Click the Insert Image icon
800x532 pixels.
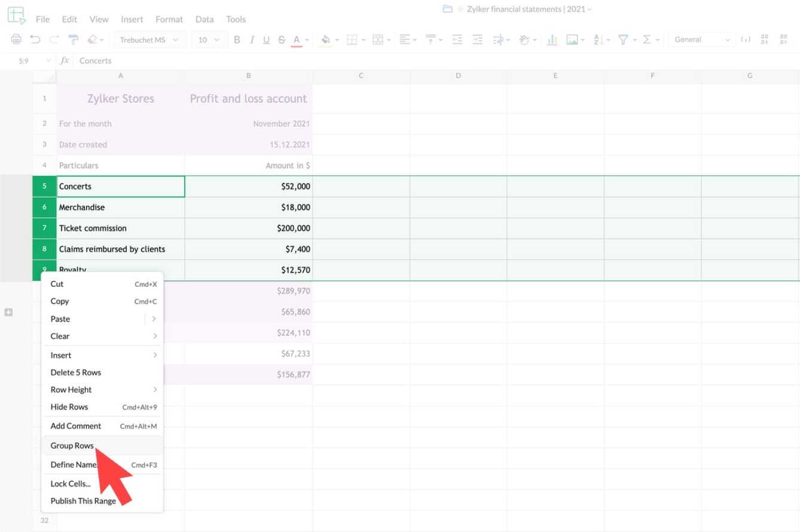(x=572, y=40)
